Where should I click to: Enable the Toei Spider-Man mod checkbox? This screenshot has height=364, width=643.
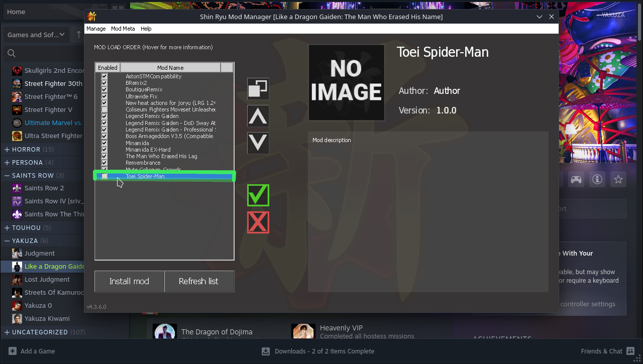104,176
